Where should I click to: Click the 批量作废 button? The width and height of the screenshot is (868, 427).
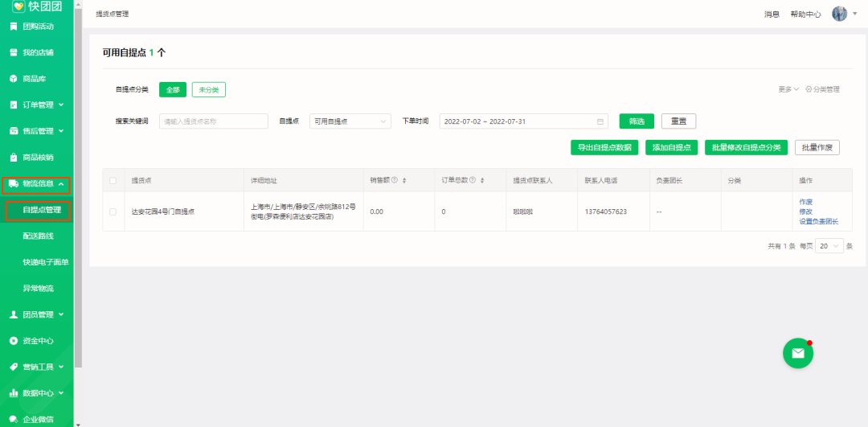pyautogui.click(x=817, y=147)
